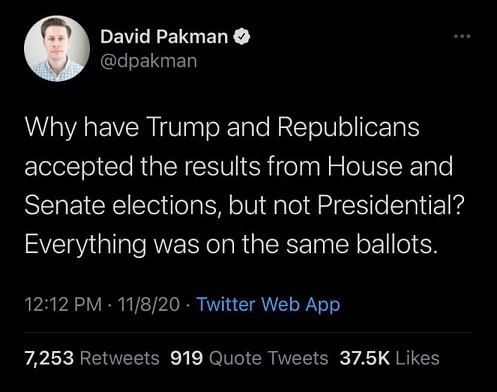497x392 pixels.
Task: Click the word "accepted" in the tweet
Action: (78, 167)
